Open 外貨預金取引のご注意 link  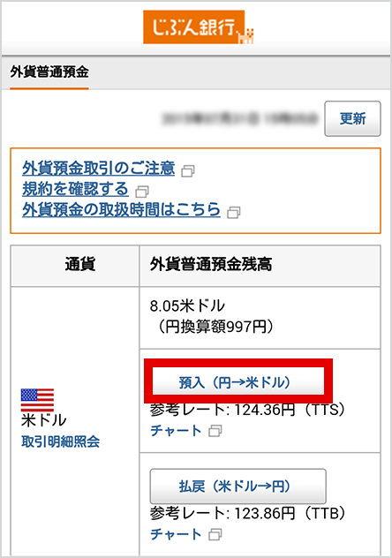click(x=99, y=168)
